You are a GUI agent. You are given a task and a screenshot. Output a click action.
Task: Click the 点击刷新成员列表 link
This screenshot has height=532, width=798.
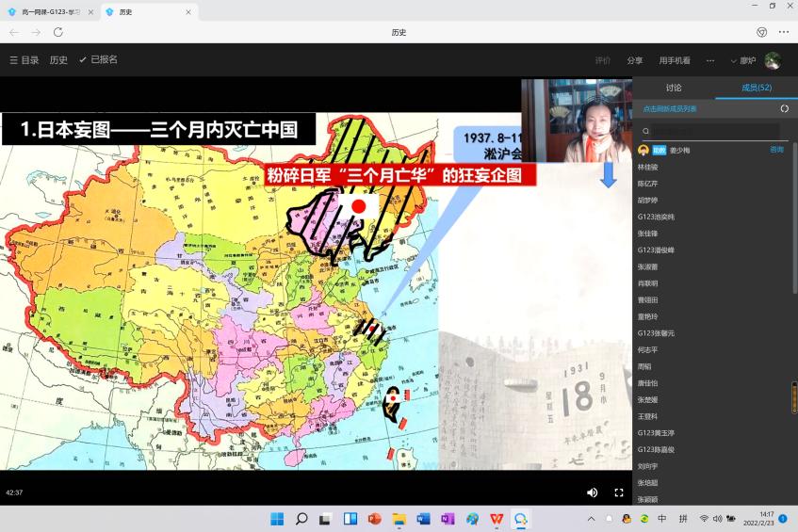670,108
